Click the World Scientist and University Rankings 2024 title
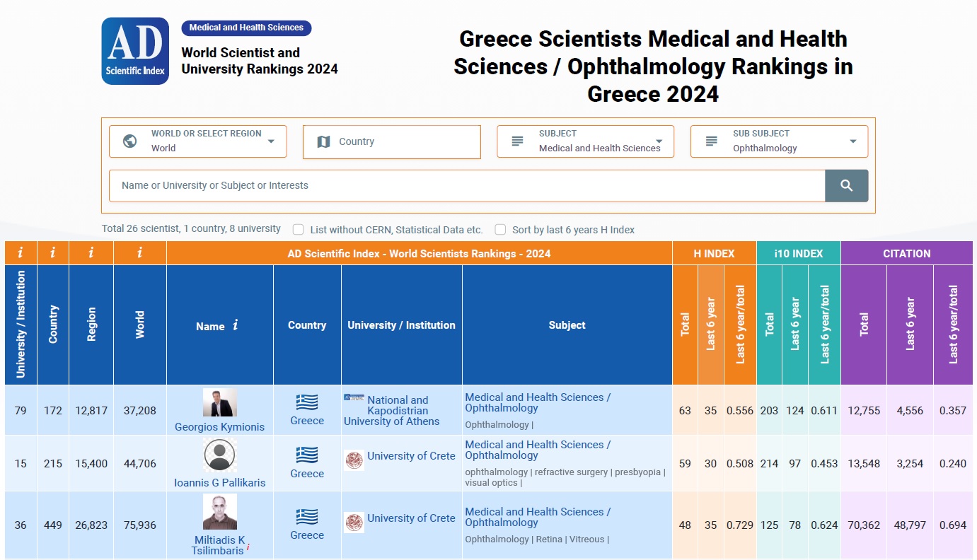This screenshot has width=977, height=560. 260,61
